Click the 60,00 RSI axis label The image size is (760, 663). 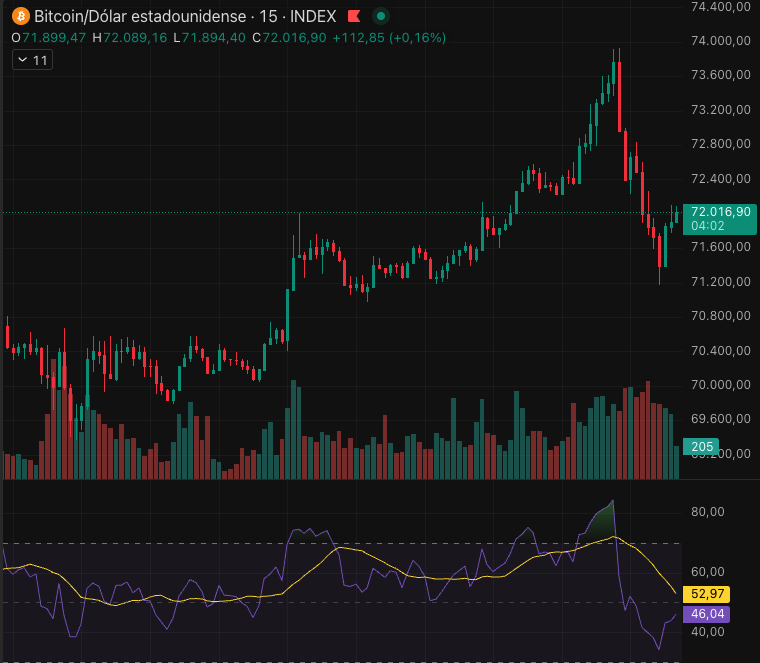coord(707,572)
